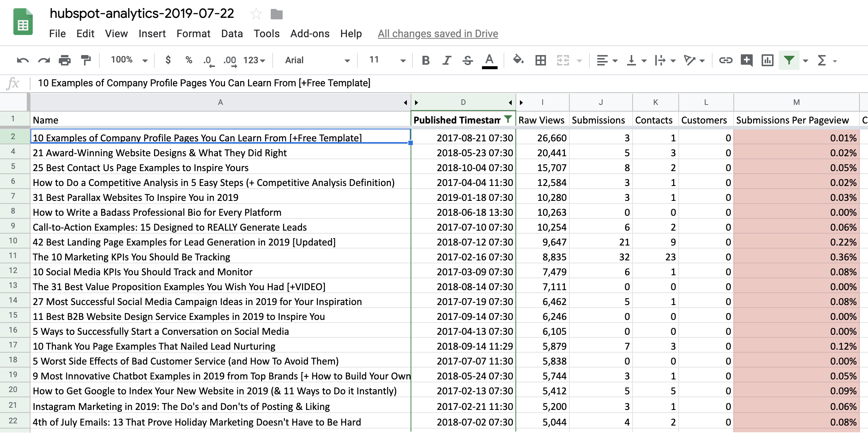Click the undo arrow icon
Screen dimensions: 868x433
click(x=23, y=60)
